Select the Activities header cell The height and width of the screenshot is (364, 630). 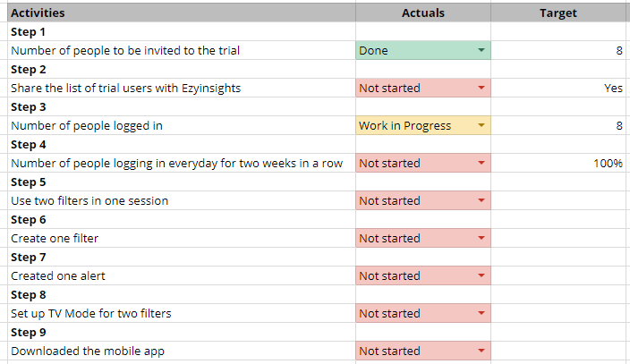pos(182,13)
